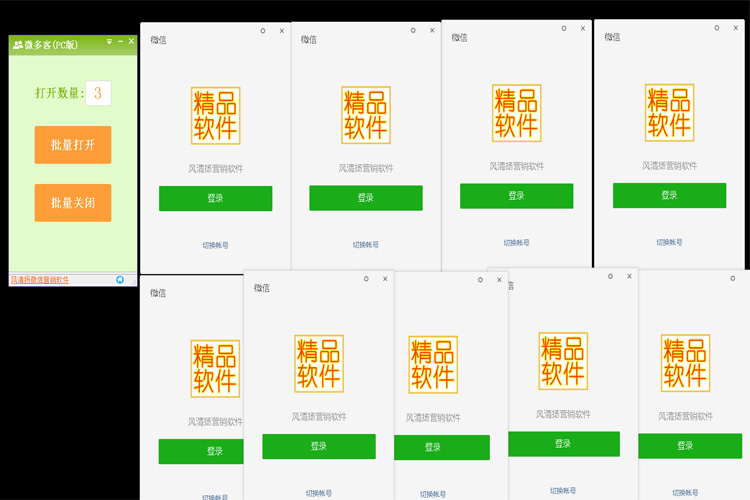This screenshot has height=500, width=750.
Task: Click 切换帐号 in third top-row 微信 window
Action: click(517, 243)
